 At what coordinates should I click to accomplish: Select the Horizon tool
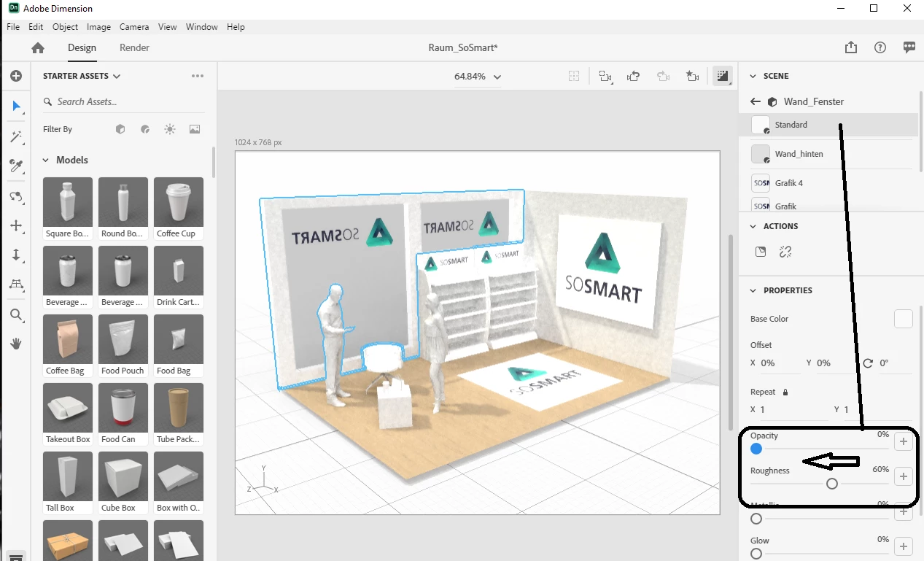[16, 285]
